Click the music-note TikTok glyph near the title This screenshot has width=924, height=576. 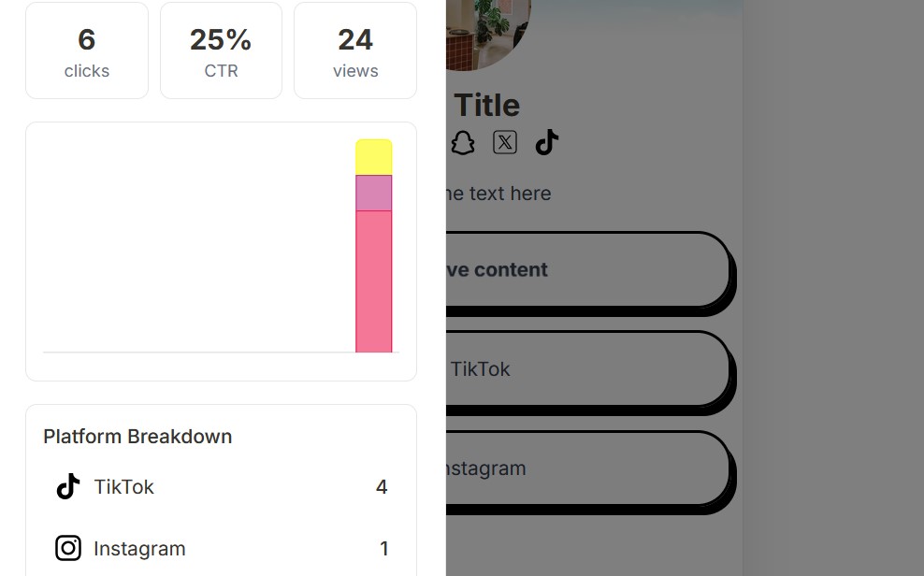pyautogui.click(x=546, y=142)
